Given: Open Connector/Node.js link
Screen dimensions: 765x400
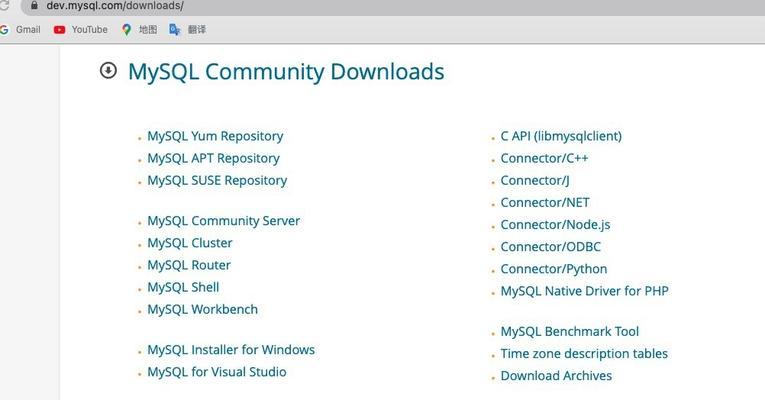Looking at the screenshot, I should click(x=555, y=225).
